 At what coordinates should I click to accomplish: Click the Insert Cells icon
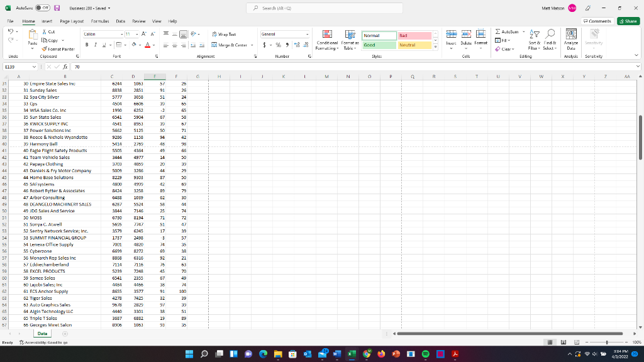[451, 35]
